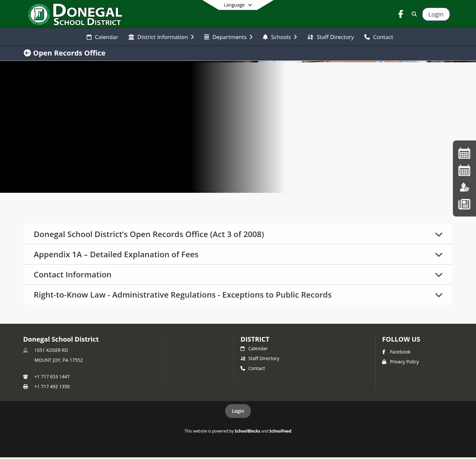Click the phone number +1 717 653 1447
Image resolution: width=476 pixels, height=459 pixels.
pos(52,377)
